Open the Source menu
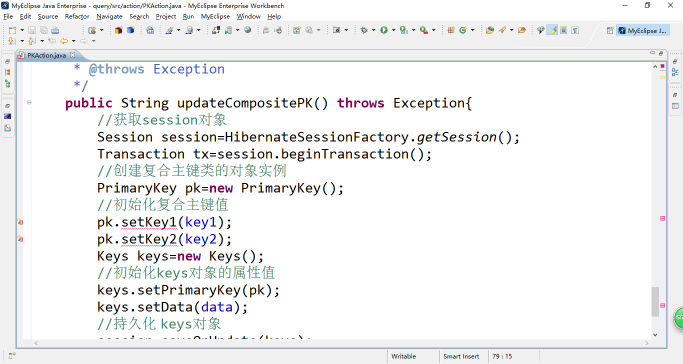Image resolution: width=683 pixels, height=364 pixels. pos(47,17)
